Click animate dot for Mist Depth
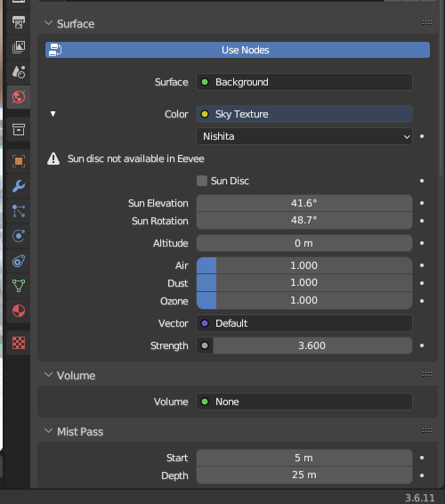 tap(422, 476)
